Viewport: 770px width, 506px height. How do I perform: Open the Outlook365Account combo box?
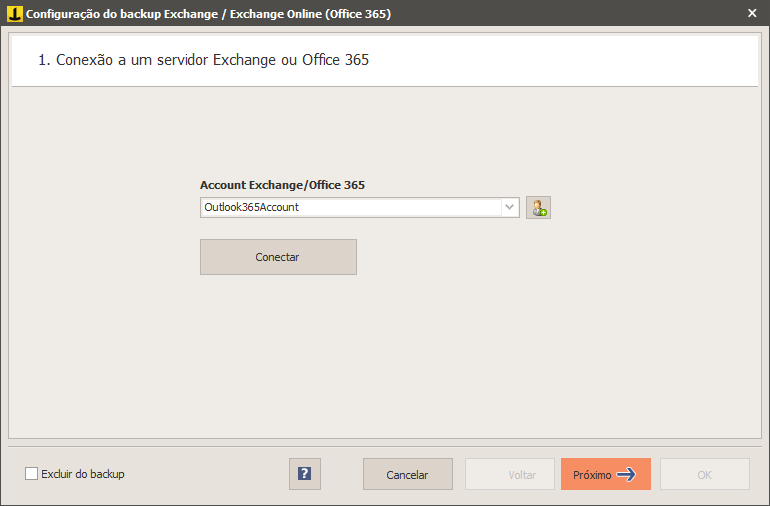tap(359, 207)
